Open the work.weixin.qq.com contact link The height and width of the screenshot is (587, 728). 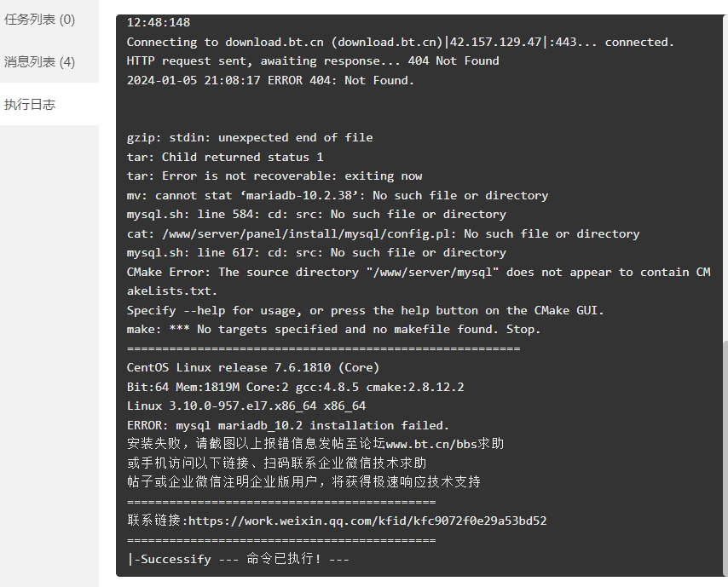(x=367, y=521)
